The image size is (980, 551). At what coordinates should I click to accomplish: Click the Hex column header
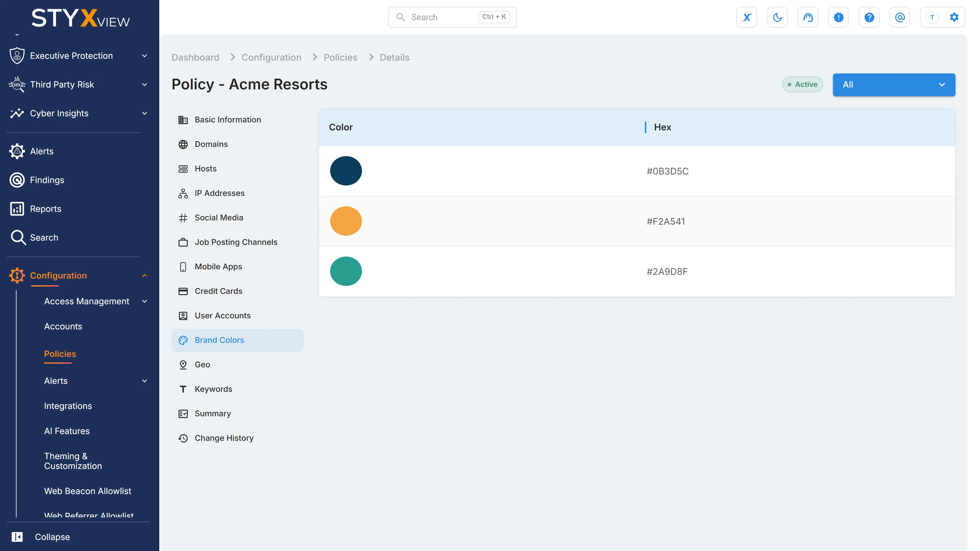662,127
